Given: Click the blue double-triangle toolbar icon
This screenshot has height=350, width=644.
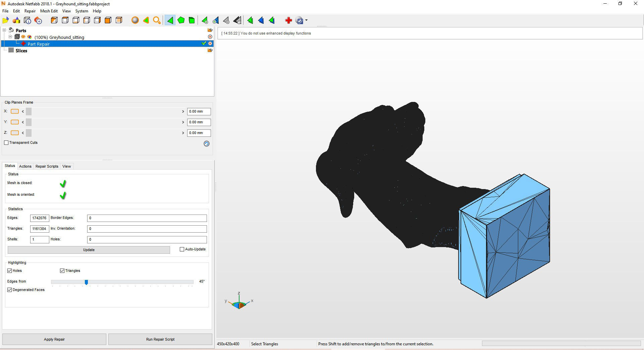Looking at the screenshot, I should pos(261,20).
